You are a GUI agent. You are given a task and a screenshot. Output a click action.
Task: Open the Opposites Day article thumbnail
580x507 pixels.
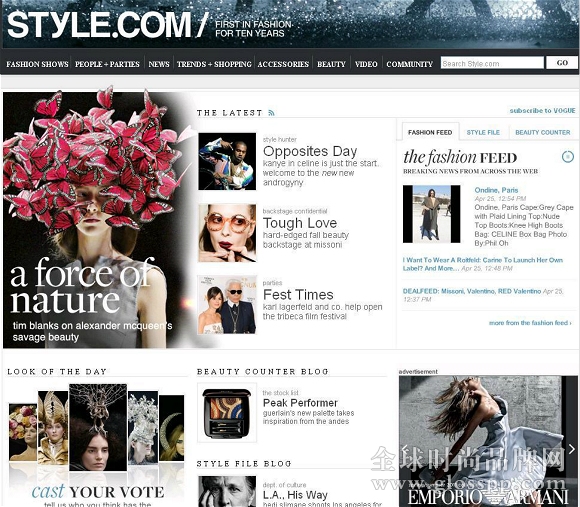pos(227,162)
